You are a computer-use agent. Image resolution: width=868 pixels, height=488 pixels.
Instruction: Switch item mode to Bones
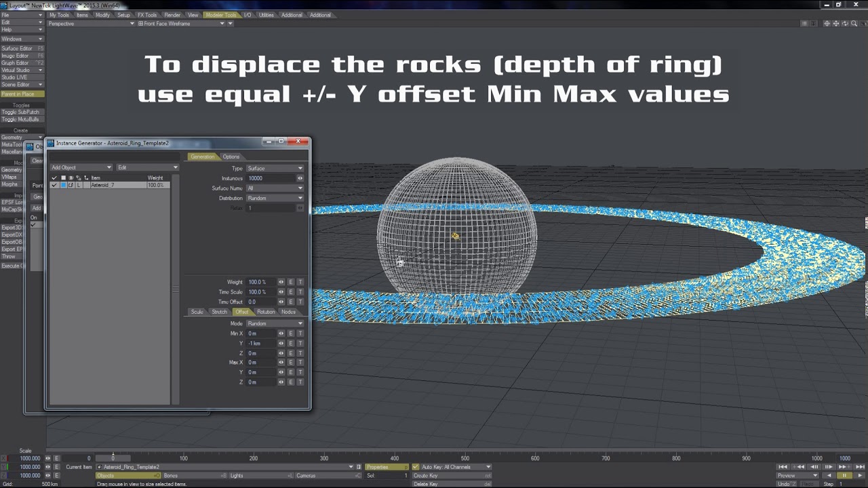click(x=194, y=476)
